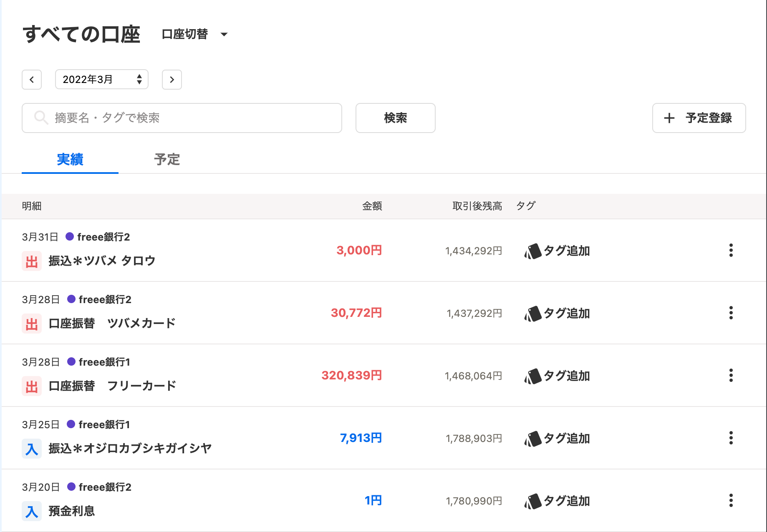
Task: Click the 金額 column header
Action: [372, 206]
